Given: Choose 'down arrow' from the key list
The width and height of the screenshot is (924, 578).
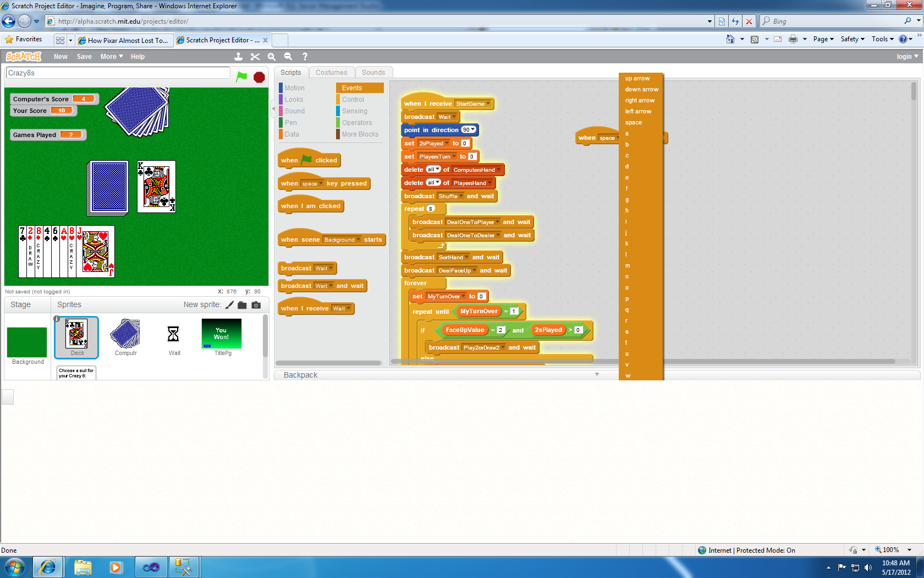Looking at the screenshot, I should pos(641,89).
